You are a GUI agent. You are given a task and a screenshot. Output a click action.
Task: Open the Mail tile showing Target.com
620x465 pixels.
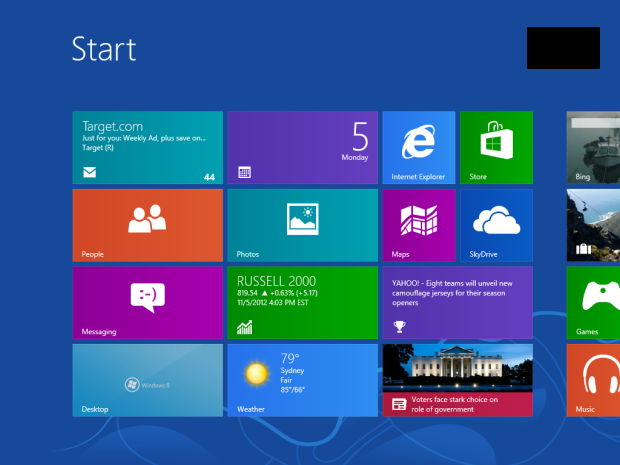click(147, 147)
